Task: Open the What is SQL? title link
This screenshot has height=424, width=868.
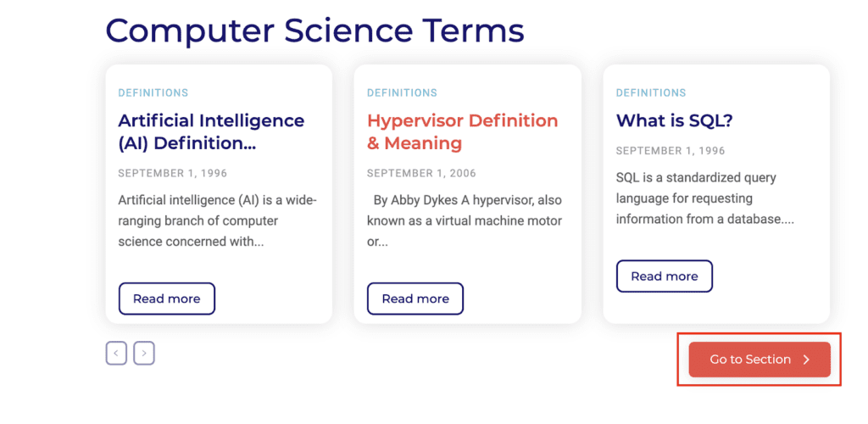Action: coord(674,120)
